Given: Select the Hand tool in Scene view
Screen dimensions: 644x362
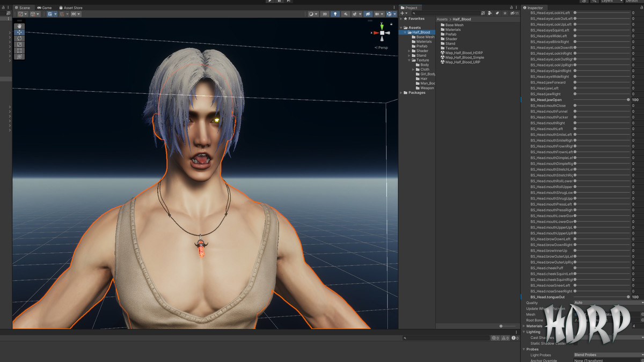Looking at the screenshot, I should [19, 26].
